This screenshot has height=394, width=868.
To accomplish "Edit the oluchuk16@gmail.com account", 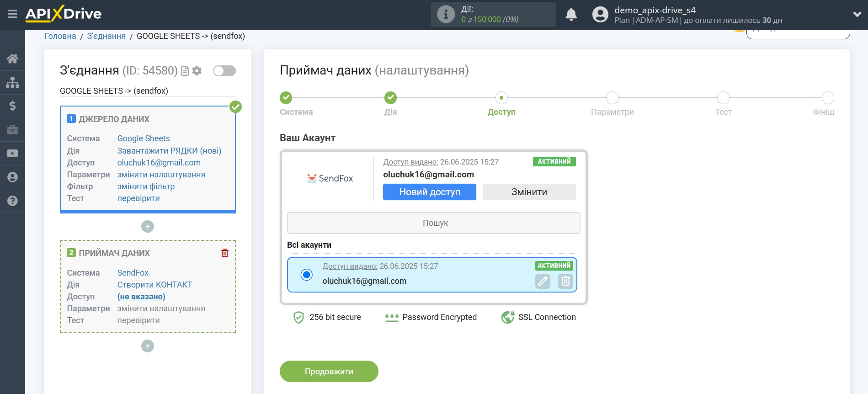I will (543, 281).
